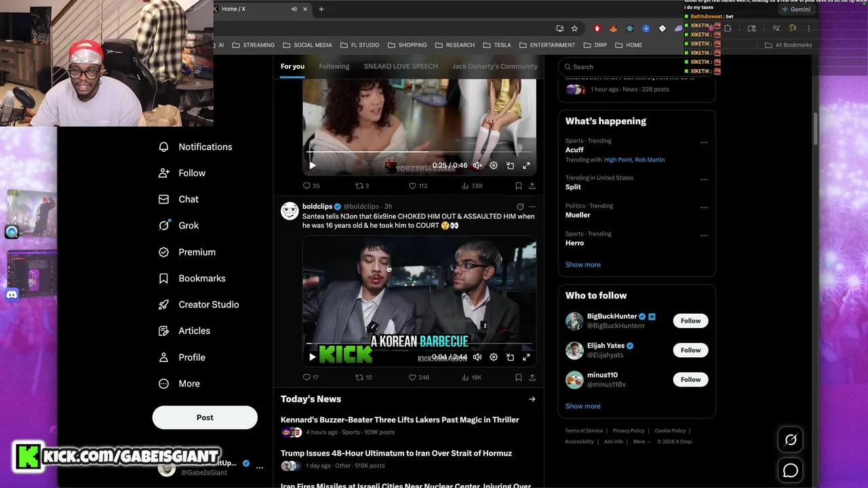
Task: Open settings gear on top video
Action: 494,165
